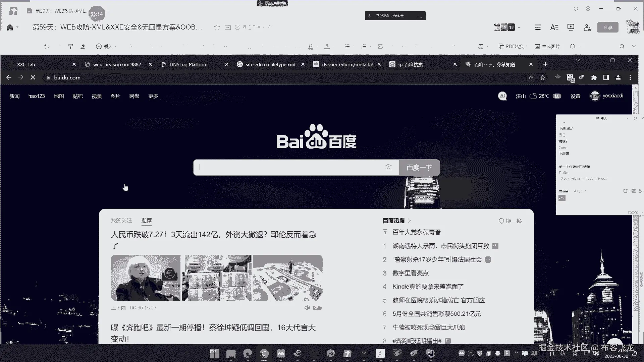Click the eraser clear-format icon
The height and width of the screenshot is (362, 644).
tap(83, 47)
